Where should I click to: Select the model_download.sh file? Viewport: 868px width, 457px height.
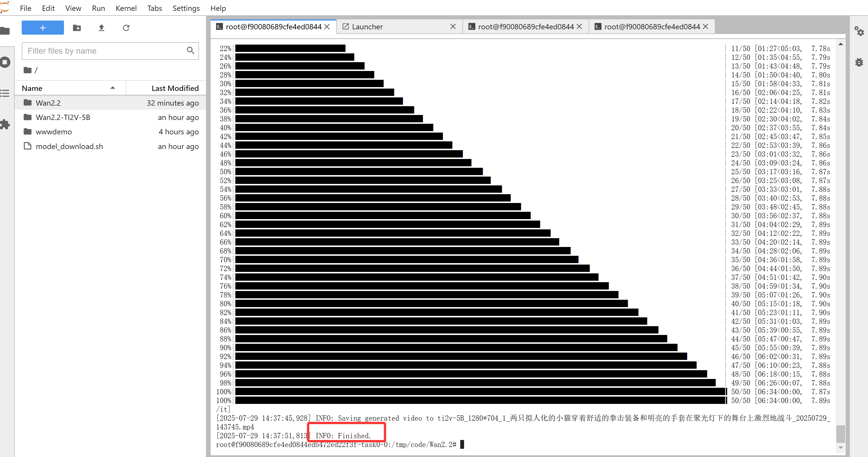coord(110,146)
